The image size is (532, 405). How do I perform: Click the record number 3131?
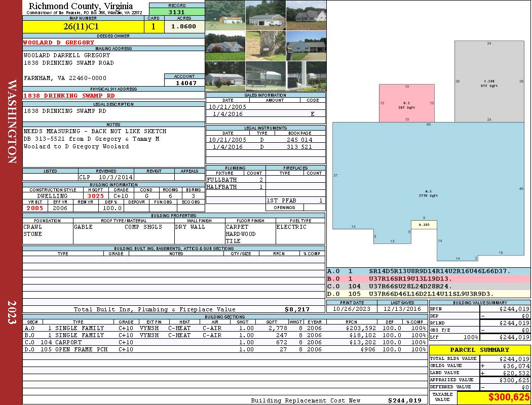point(177,12)
